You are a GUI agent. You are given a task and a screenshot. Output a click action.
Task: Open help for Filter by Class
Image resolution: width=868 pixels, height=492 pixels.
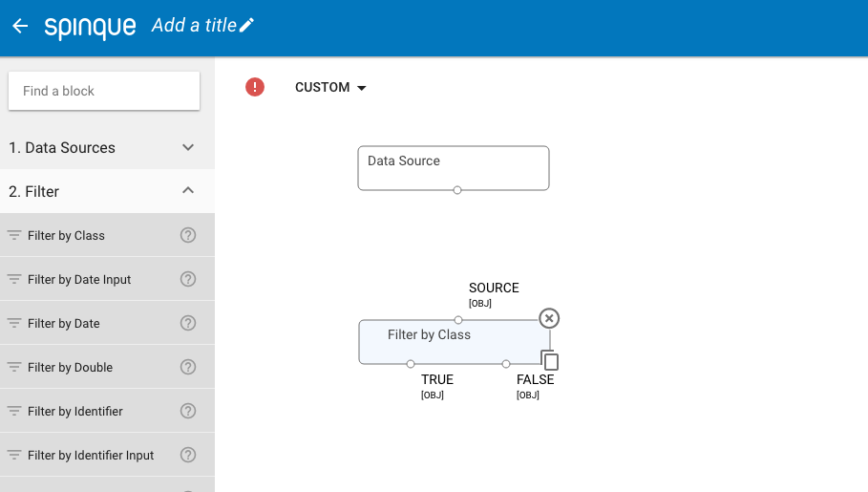(x=188, y=235)
